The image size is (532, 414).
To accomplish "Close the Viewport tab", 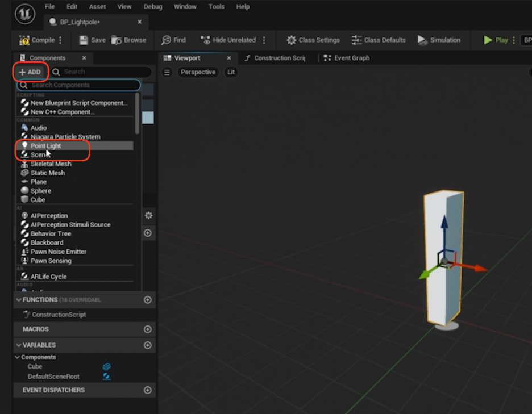I will click(x=229, y=58).
